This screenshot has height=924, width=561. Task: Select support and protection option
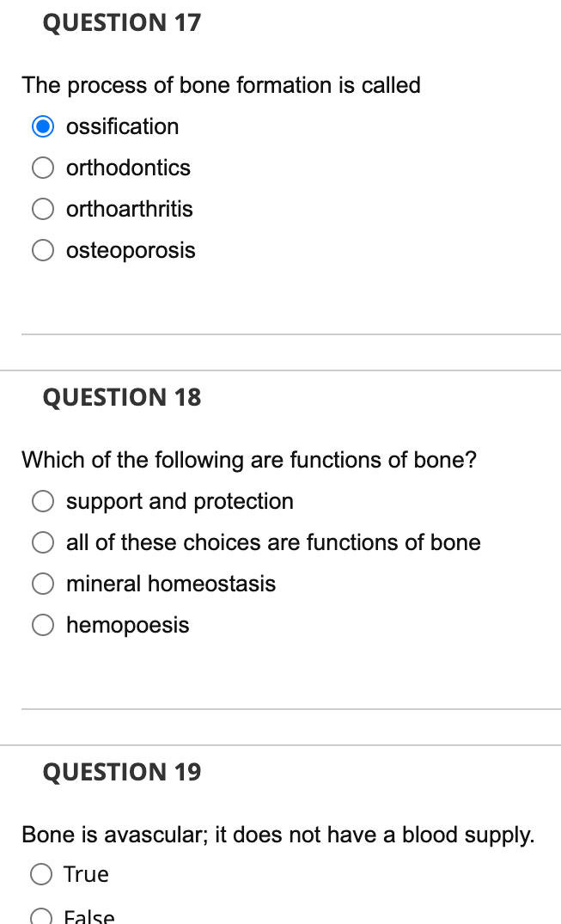coord(43,501)
